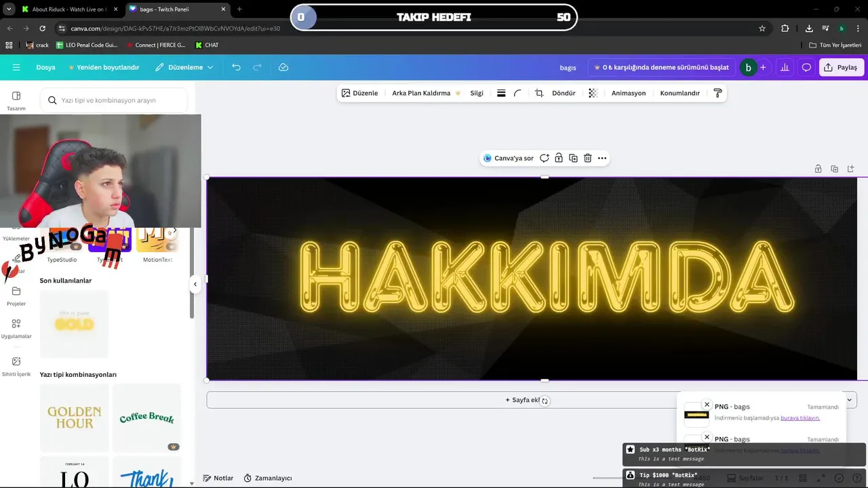The height and width of the screenshot is (488, 868).
Task: Select the crop tool icon
Action: pos(539,93)
